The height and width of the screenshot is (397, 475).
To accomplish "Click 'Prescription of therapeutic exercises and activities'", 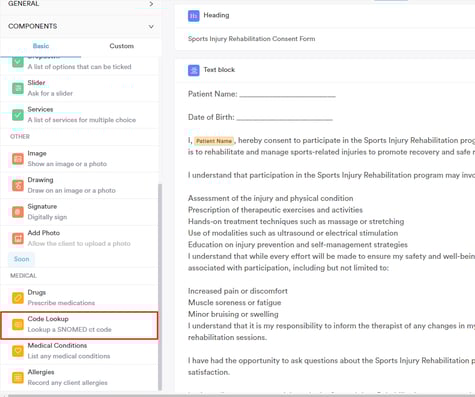I will click(x=275, y=210).
